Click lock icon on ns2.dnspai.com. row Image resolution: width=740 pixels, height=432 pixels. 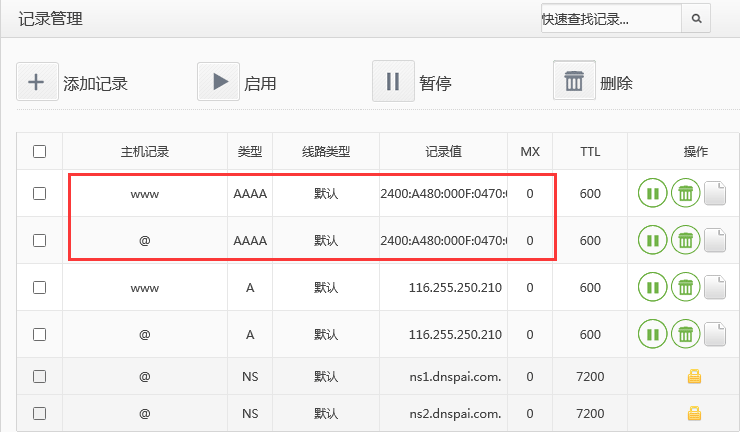pos(693,413)
